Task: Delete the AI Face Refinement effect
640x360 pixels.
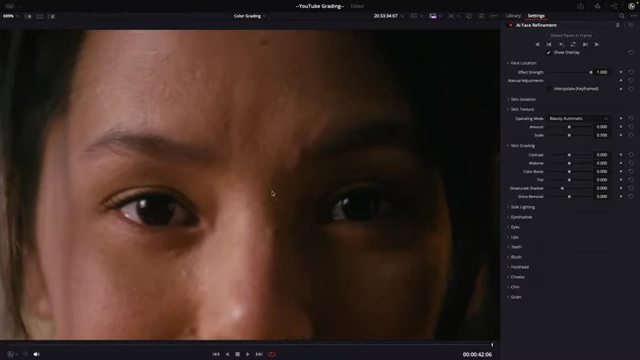Action: 618,25
